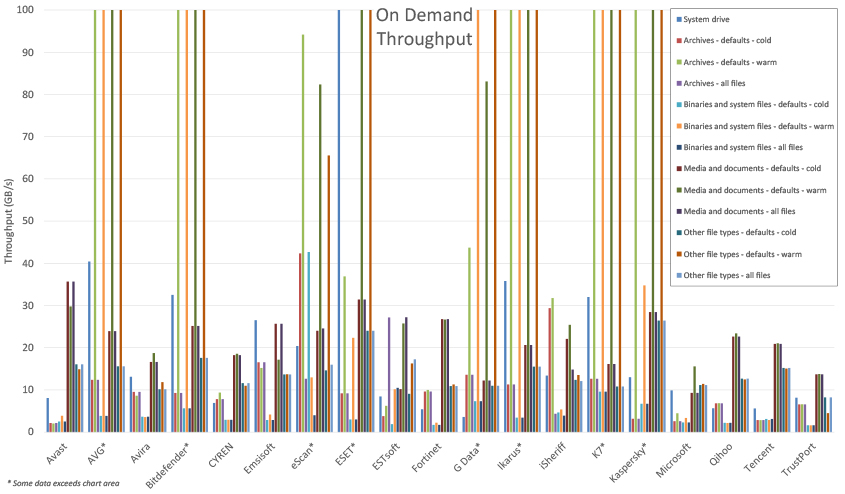Click the G Data* axis label
This screenshot has width=845, height=494.
point(467,457)
